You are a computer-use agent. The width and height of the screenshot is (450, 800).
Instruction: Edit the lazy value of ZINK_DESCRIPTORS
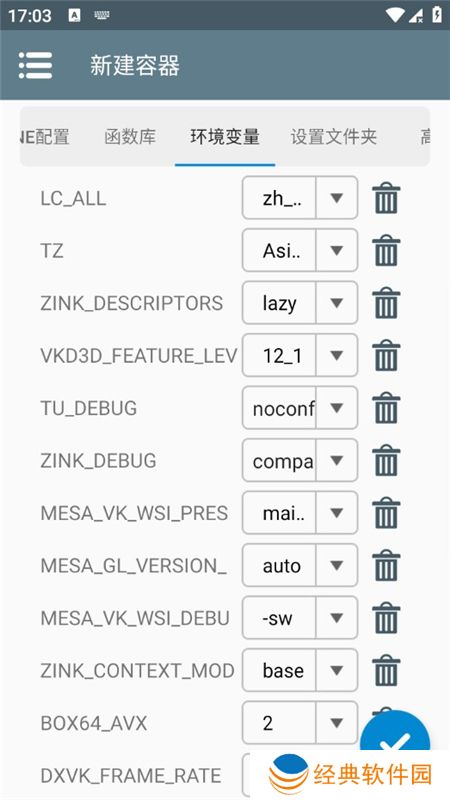280,303
